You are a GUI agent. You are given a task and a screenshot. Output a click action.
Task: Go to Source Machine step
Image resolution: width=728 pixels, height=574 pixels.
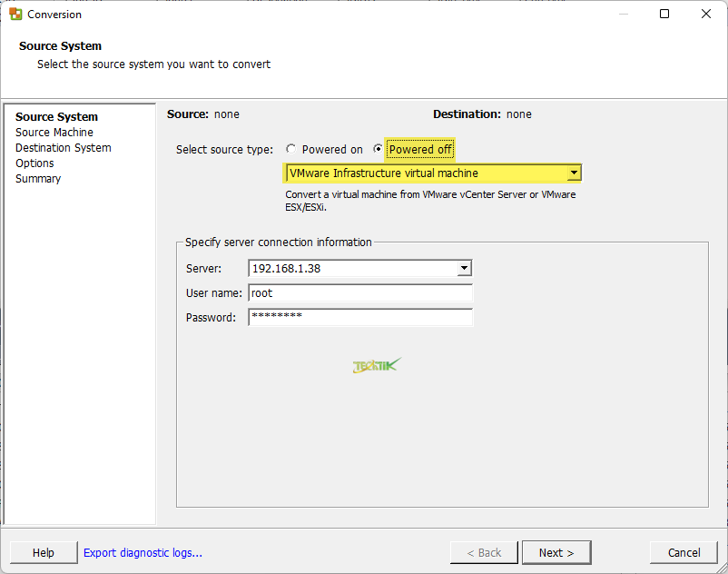[x=54, y=133]
